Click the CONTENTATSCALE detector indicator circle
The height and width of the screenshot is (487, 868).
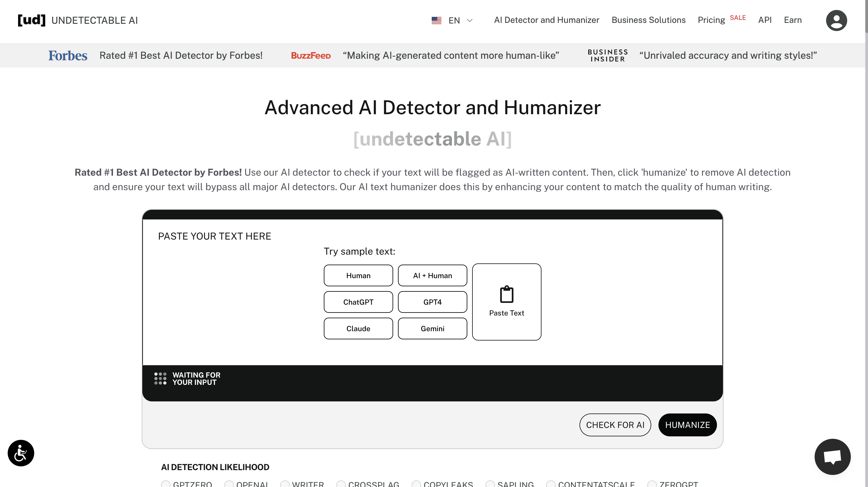point(551,484)
